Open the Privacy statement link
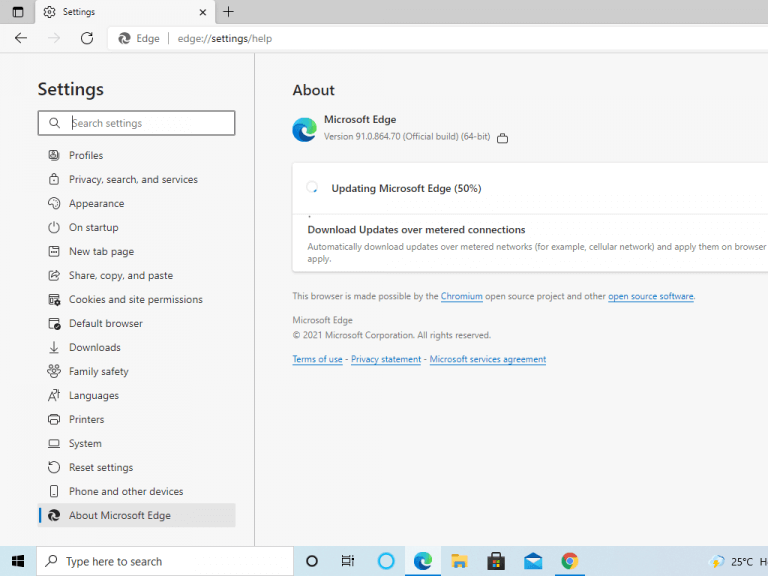The height and width of the screenshot is (576, 768). click(x=386, y=360)
